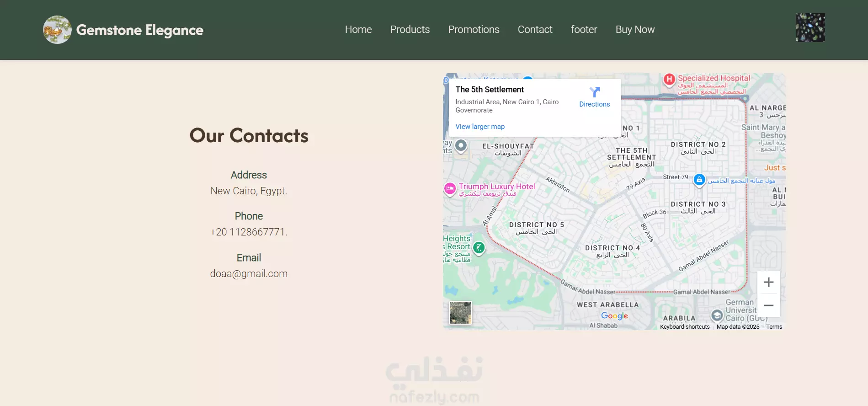Select the Triumph Luxury Hotel pin
Screen dimensions: 868x406
(450, 188)
